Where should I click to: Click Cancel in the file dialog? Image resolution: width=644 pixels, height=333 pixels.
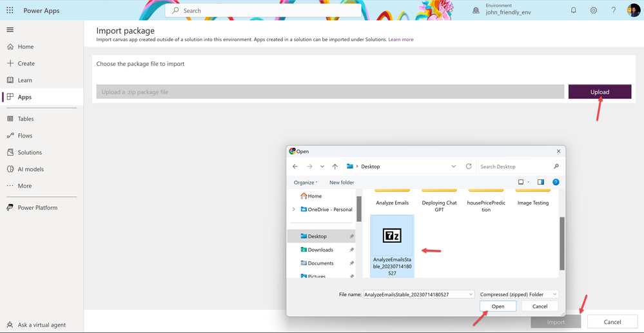pos(540,307)
